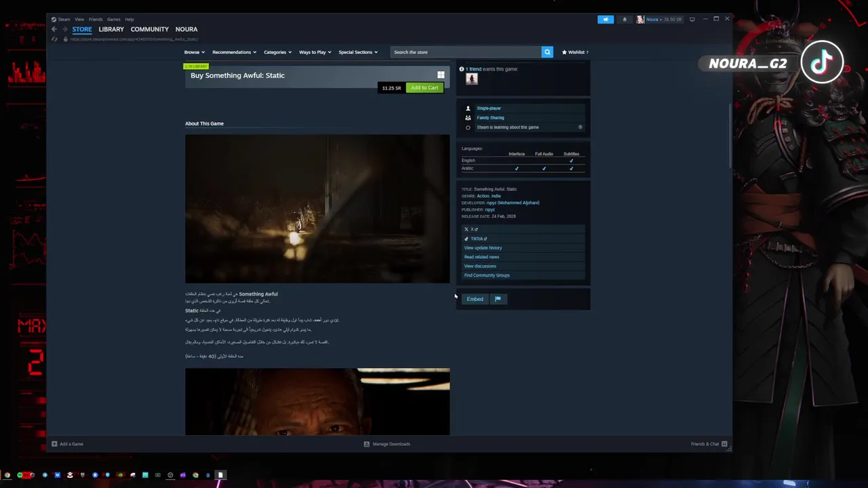Image resolution: width=868 pixels, height=488 pixels.
Task: Open the Family Sharing link
Action: (490, 118)
